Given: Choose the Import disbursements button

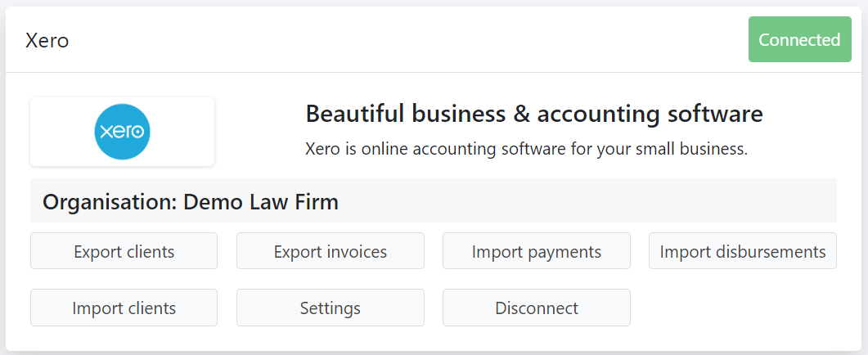Looking at the screenshot, I should pyautogui.click(x=743, y=251).
